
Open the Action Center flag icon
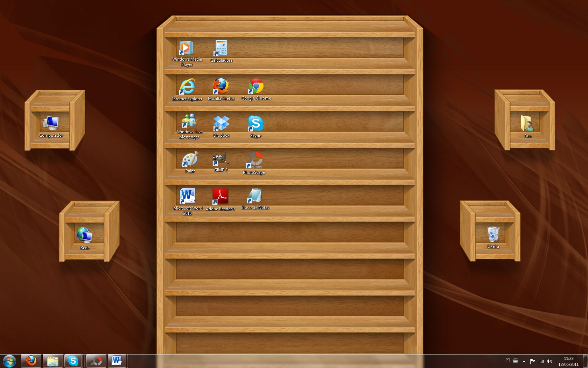532,361
